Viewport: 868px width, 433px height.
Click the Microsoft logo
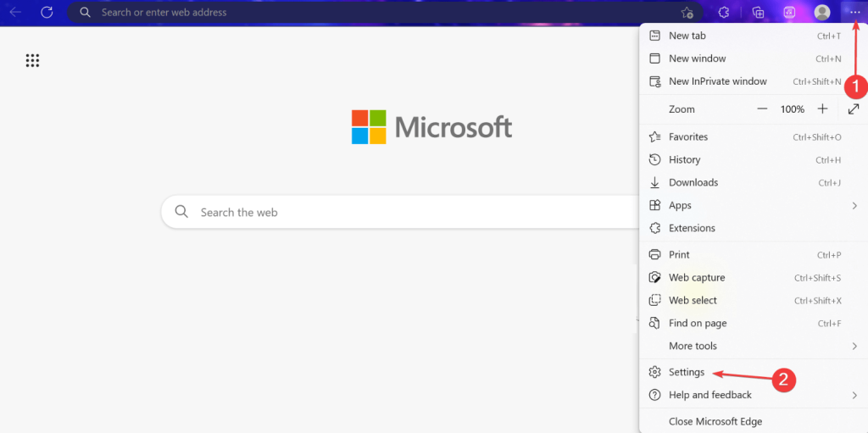(431, 127)
